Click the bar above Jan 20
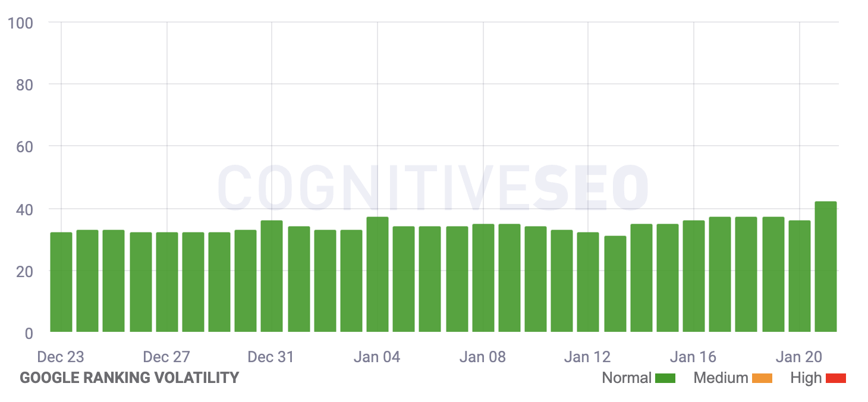Screen dimensions: 868x402 tap(800, 277)
